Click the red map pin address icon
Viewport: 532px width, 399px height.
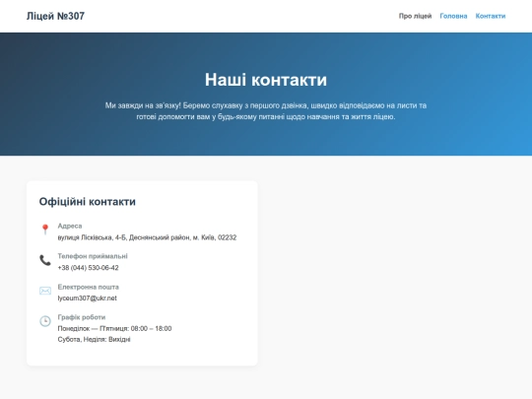pyautogui.click(x=45, y=230)
